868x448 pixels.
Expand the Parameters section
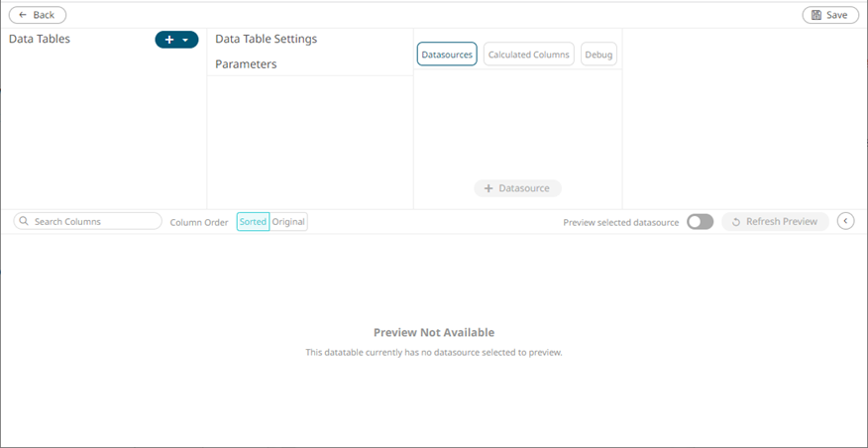246,64
